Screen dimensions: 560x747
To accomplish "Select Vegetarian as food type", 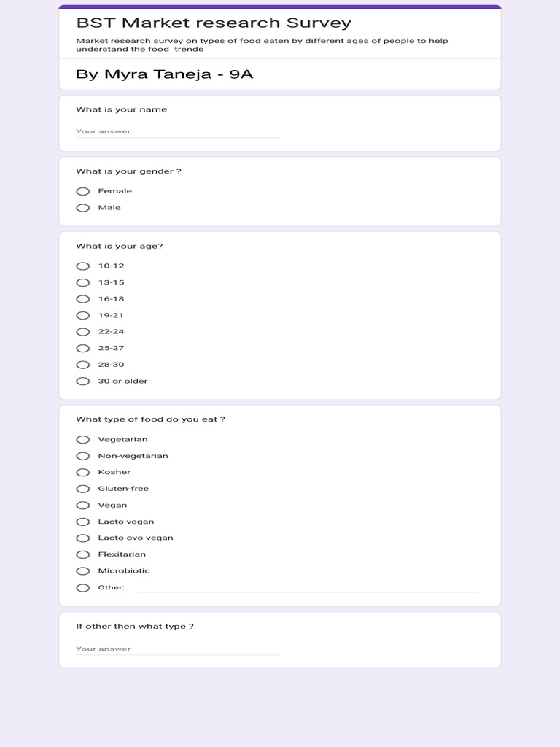I will 83,440.
